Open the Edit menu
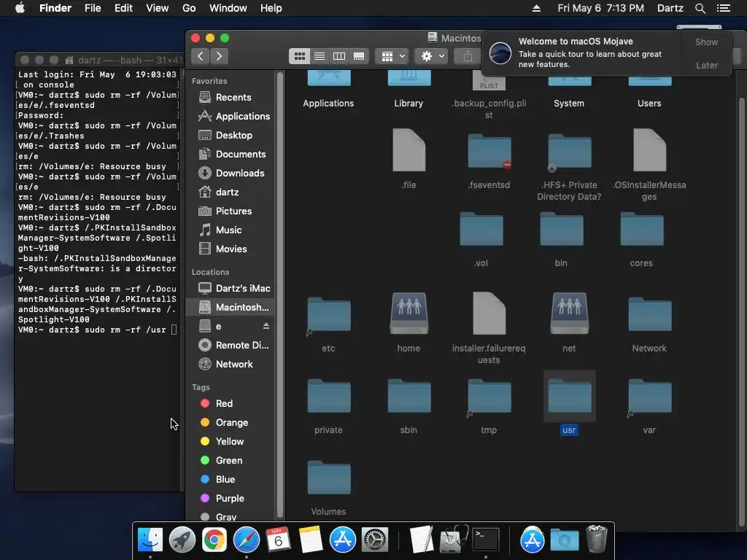 123,8
